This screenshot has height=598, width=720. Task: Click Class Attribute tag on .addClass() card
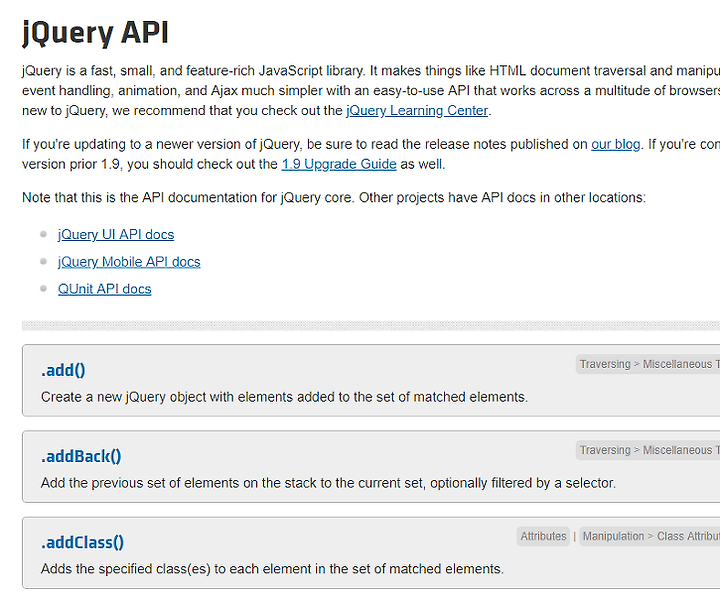click(688, 536)
